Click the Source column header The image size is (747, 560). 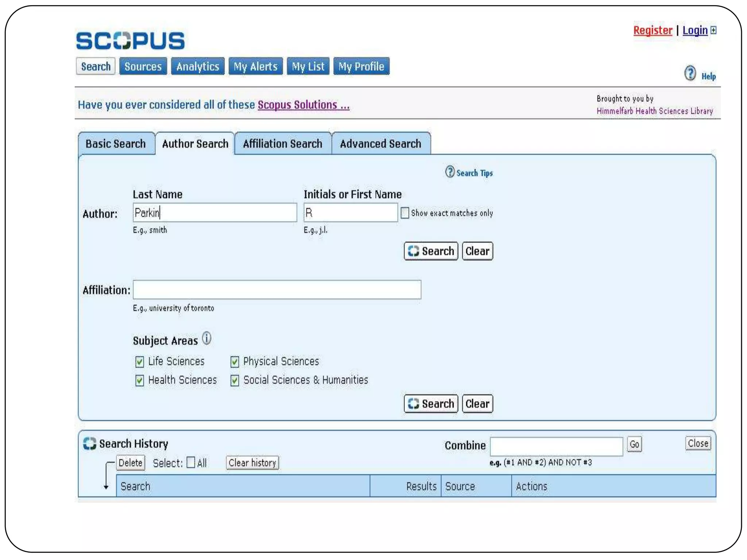pos(476,486)
